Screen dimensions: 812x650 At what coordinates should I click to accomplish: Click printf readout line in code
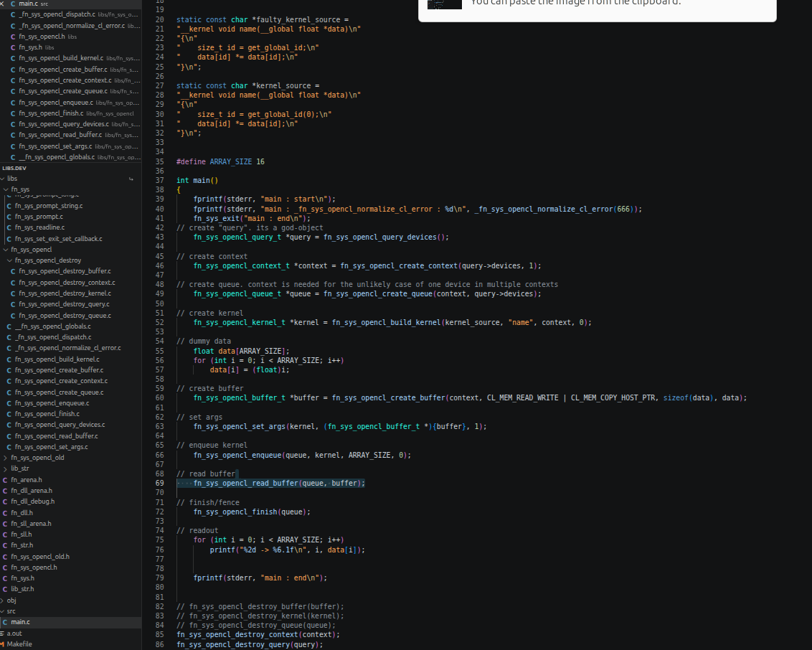(288, 550)
